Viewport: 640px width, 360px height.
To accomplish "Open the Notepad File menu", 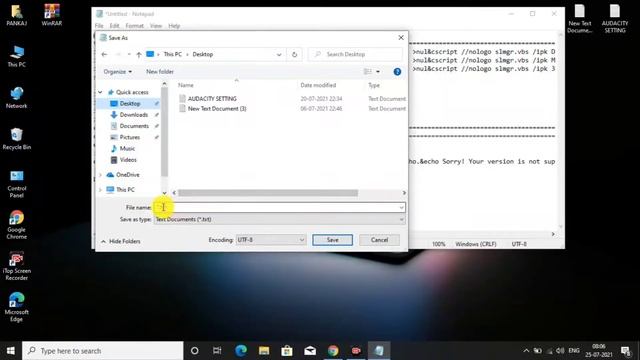I will [99, 26].
